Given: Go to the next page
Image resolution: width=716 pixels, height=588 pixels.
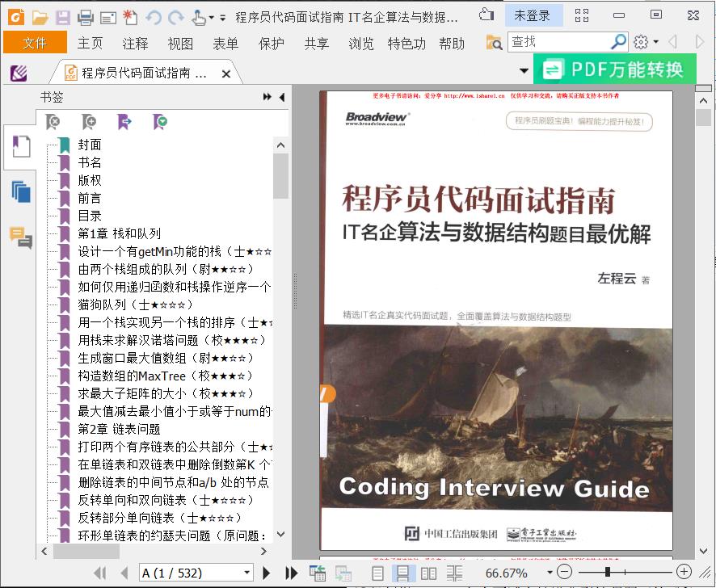Looking at the screenshot, I should click(x=266, y=573).
